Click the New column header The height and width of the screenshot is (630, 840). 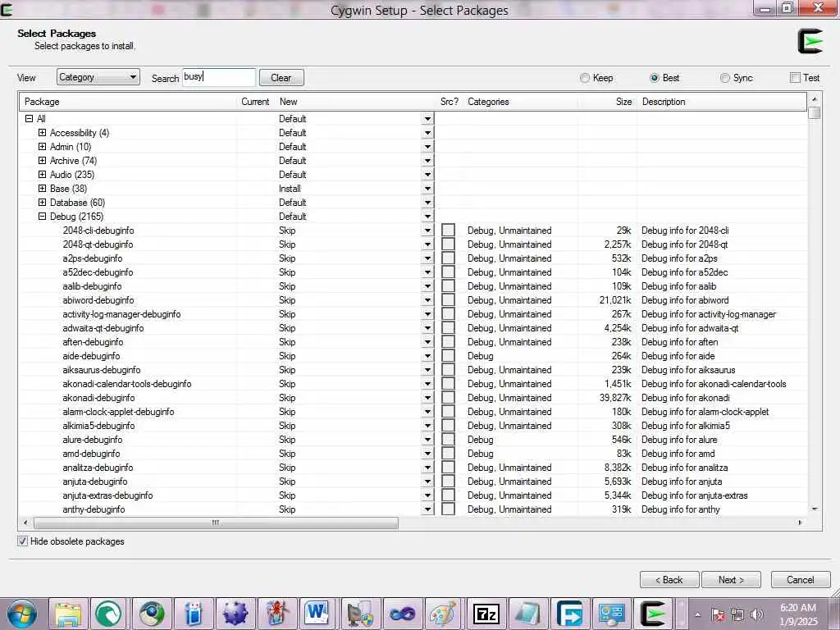coord(354,101)
